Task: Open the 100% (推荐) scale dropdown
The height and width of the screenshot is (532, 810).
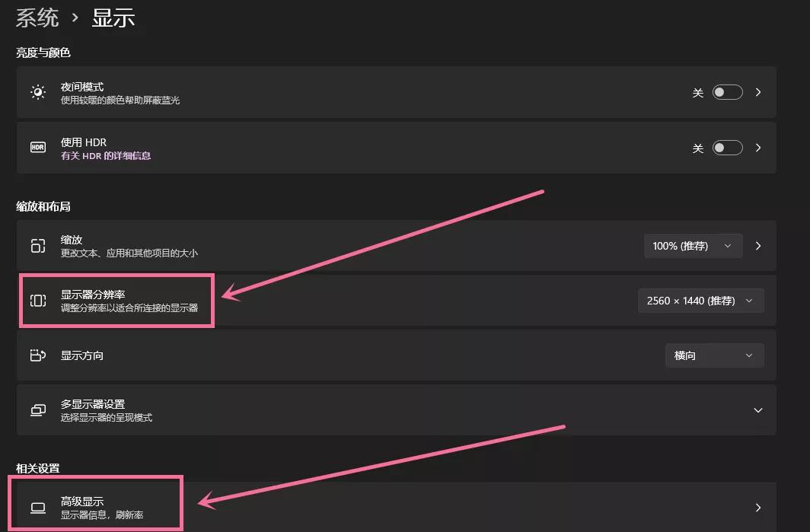Action: point(692,246)
